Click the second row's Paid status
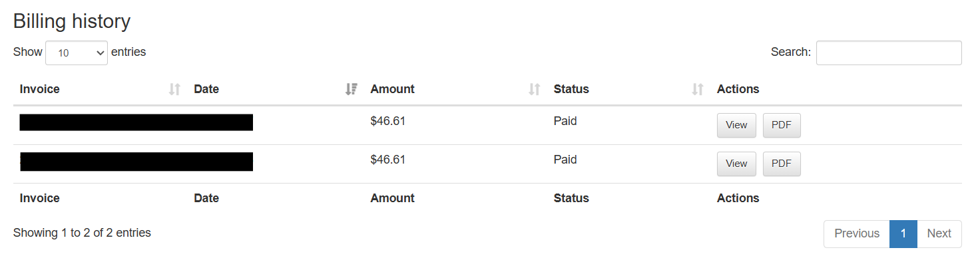The image size is (980, 270). 565,160
